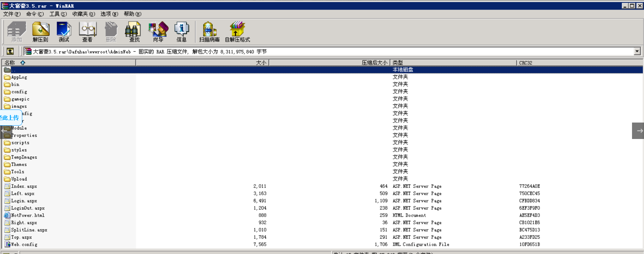This screenshot has height=254, width=644.
Task: Click size value 6,491
Action: point(260,201)
